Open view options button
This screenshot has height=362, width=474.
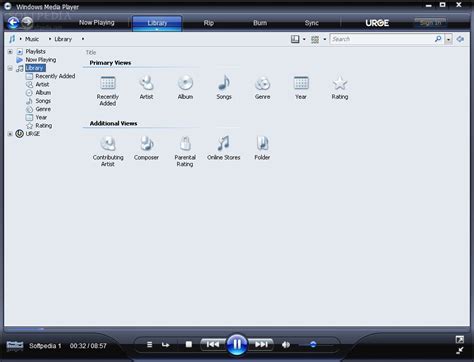[x=315, y=39]
